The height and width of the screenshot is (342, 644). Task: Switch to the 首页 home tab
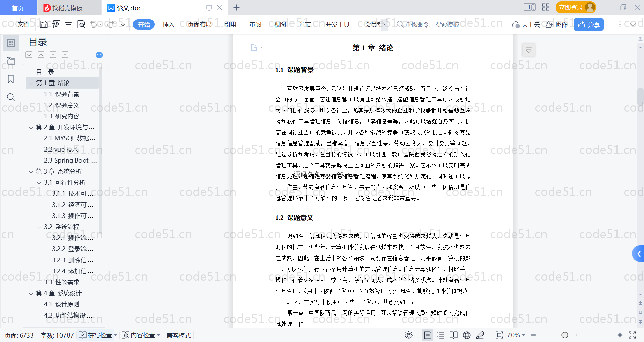18,8
